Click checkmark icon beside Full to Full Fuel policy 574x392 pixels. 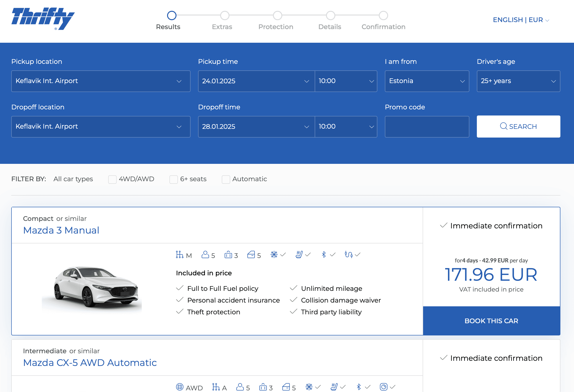[180, 288]
